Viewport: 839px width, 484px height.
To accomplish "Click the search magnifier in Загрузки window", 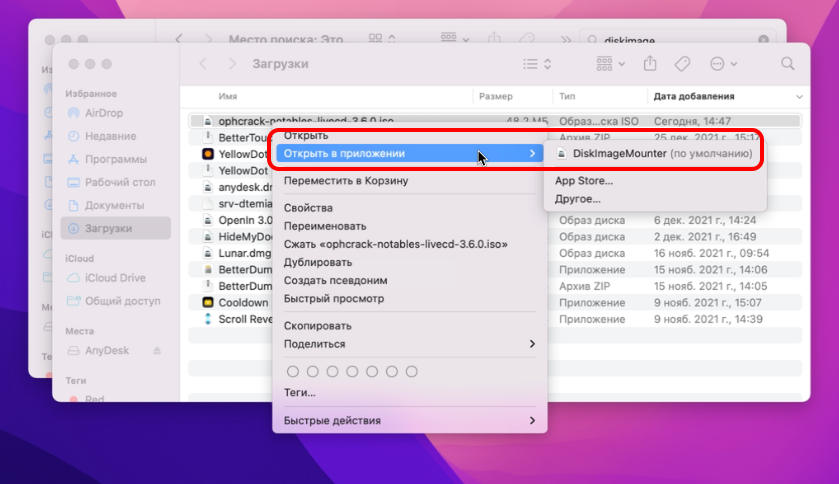I will coord(788,64).
